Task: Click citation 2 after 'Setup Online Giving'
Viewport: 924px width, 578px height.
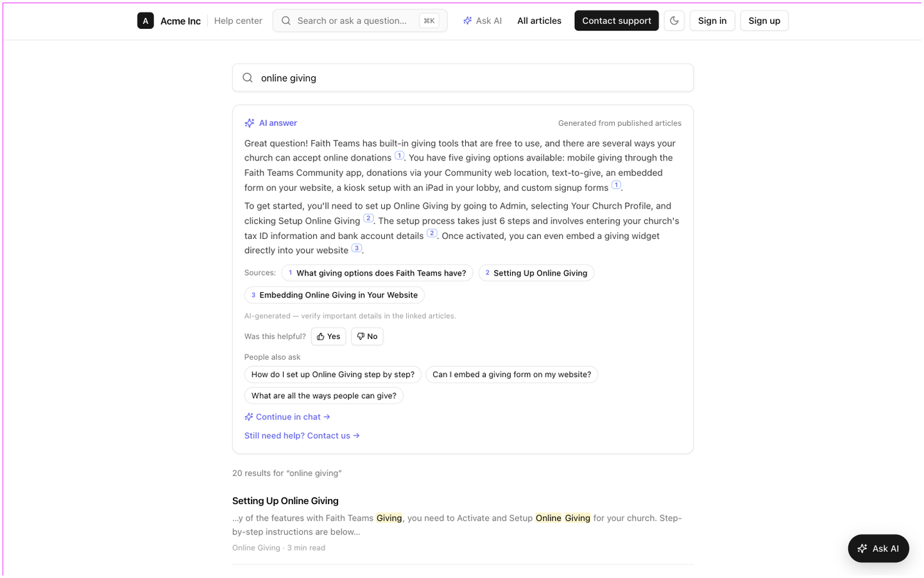Action: pos(368,218)
